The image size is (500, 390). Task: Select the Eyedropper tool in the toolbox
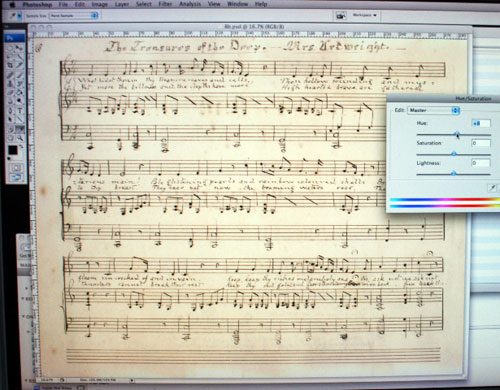click(20, 129)
